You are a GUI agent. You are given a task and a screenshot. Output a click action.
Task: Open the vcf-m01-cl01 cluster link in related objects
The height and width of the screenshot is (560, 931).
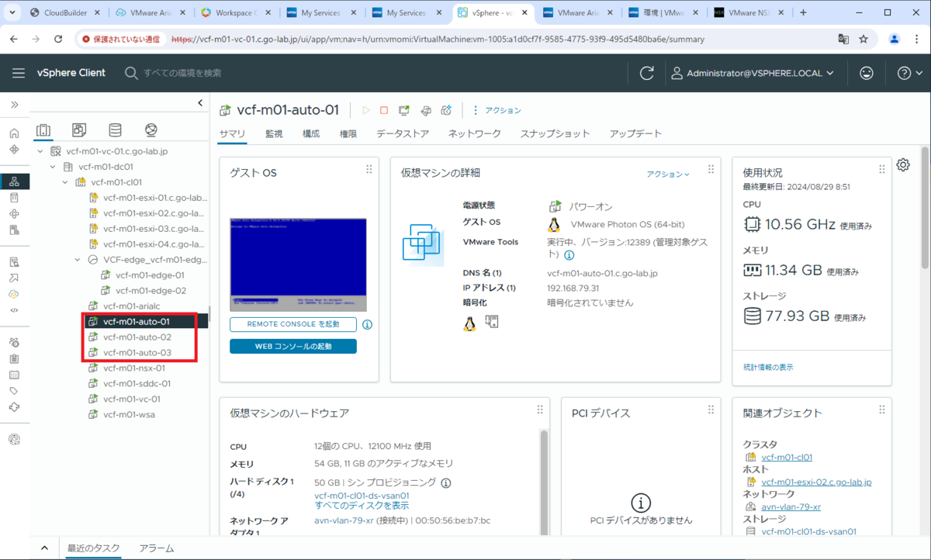tap(787, 457)
